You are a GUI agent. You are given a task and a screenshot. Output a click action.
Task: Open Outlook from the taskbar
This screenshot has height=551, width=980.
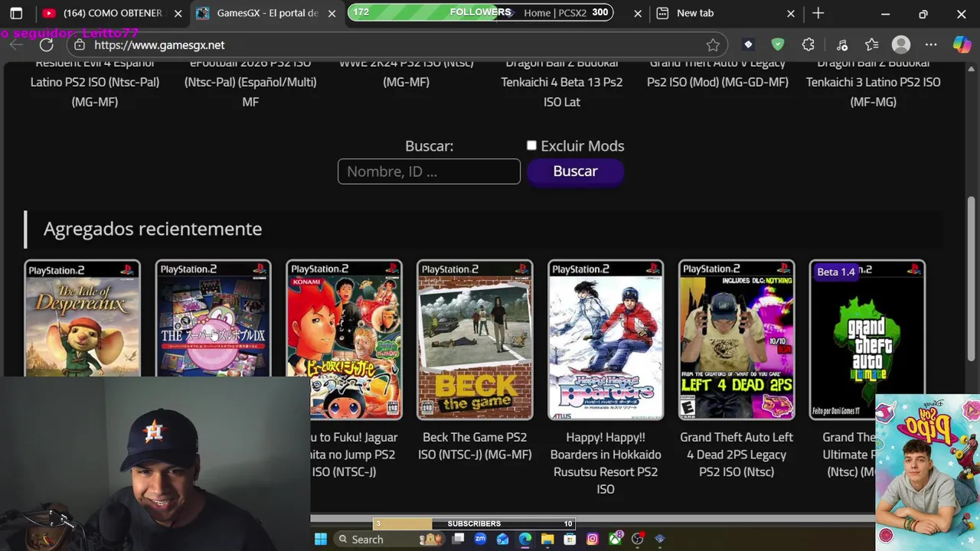[502, 540]
